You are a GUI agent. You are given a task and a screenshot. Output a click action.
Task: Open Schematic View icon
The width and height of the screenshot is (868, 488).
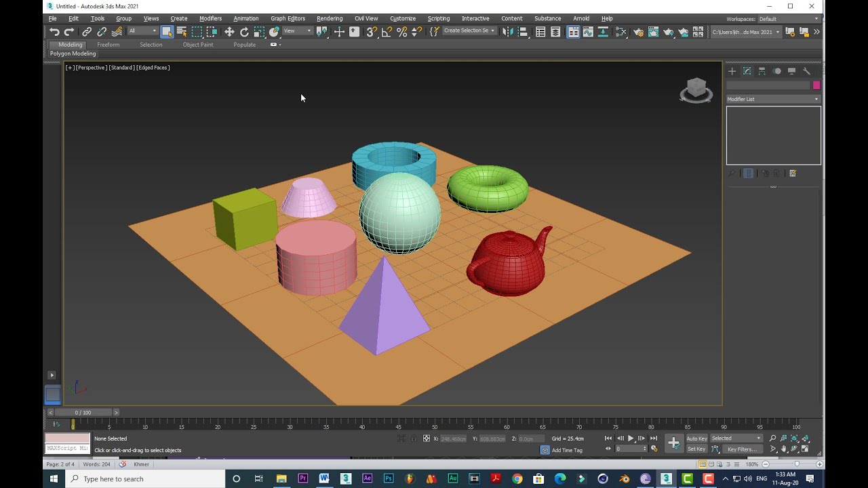point(603,32)
